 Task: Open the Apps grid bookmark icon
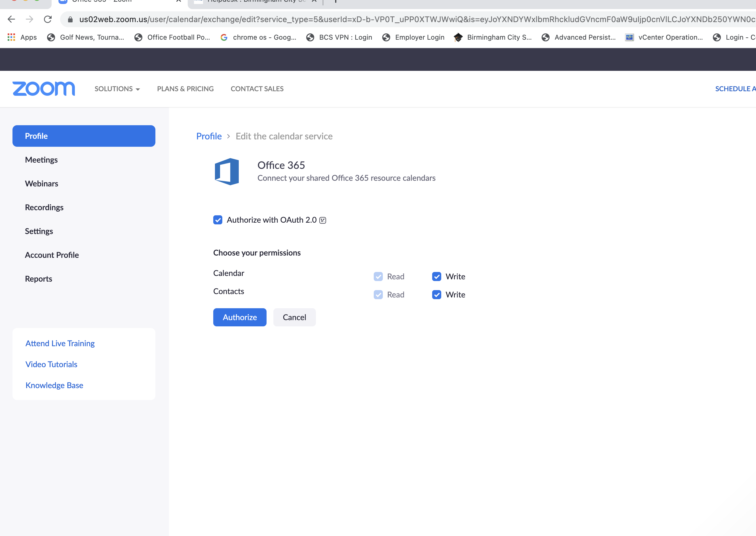[11, 37]
